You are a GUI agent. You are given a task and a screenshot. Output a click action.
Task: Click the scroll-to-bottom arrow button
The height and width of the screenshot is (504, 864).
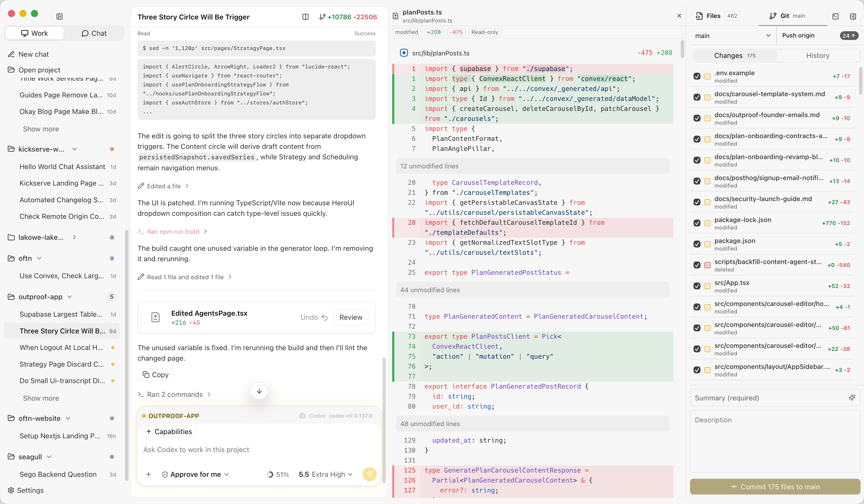(x=259, y=391)
